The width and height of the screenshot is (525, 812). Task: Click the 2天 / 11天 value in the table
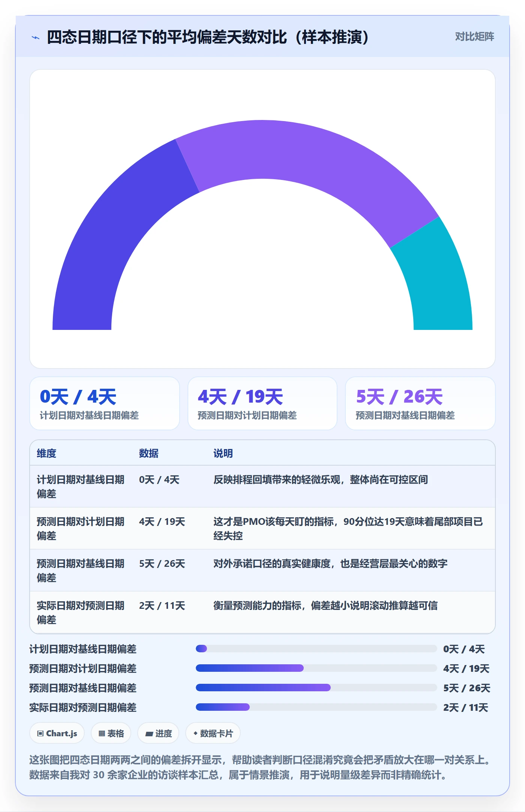[162, 605]
